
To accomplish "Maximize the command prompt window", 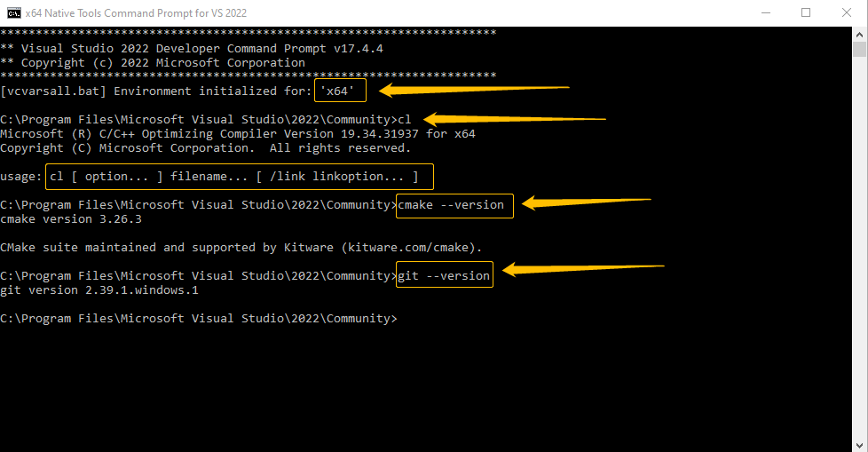I will click(x=806, y=12).
